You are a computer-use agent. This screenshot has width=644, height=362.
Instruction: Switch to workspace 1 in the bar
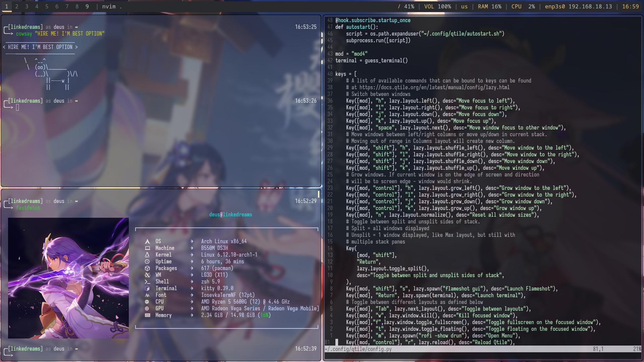pyautogui.click(x=6, y=6)
